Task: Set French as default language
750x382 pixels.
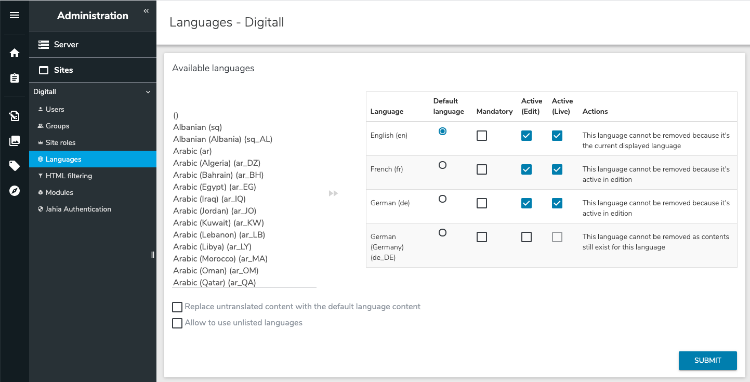Action: point(442,165)
